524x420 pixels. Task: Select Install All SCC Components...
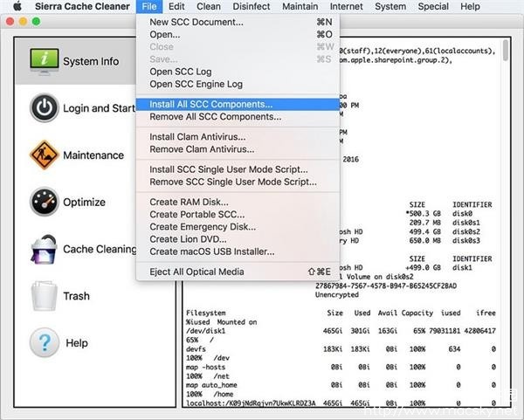[x=238, y=104]
